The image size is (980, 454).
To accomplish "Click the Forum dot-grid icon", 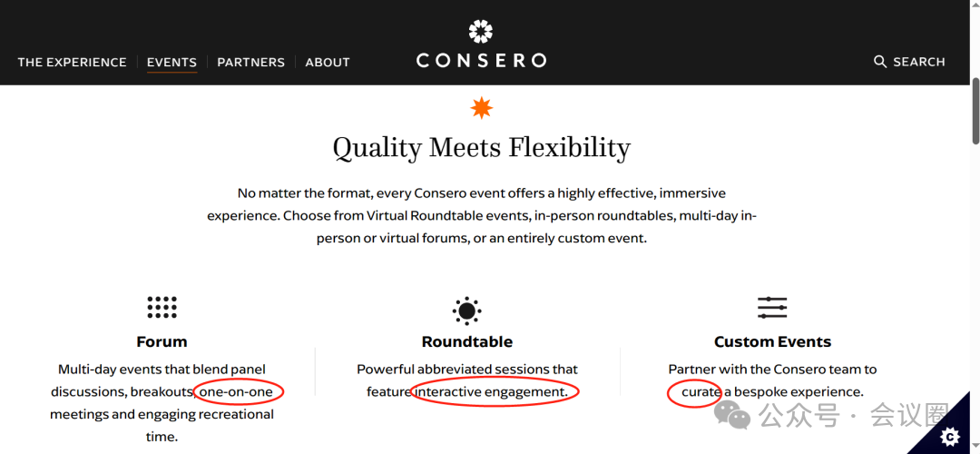I will point(162,307).
